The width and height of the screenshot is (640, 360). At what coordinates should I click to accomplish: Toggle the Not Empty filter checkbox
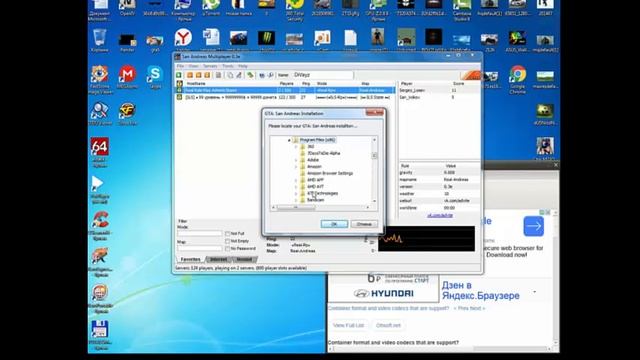[x=227, y=241]
